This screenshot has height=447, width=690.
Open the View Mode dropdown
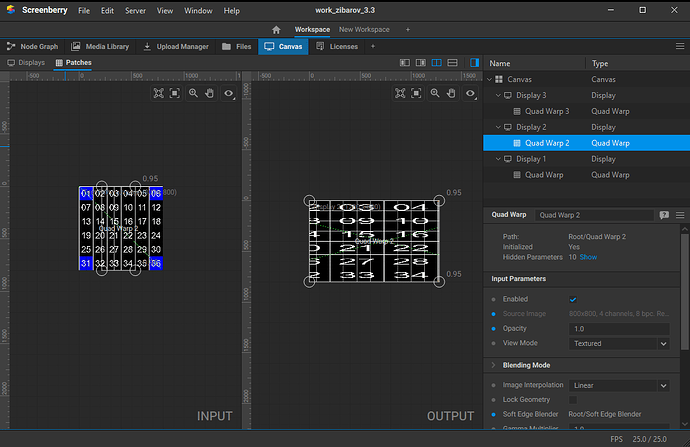(x=620, y=343)
